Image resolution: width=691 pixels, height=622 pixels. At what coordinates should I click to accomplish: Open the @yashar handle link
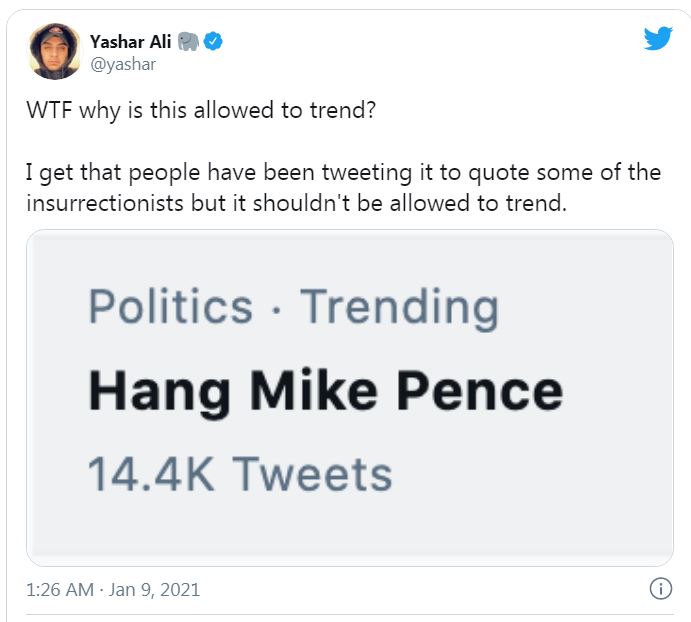click(x=123, y=65)
